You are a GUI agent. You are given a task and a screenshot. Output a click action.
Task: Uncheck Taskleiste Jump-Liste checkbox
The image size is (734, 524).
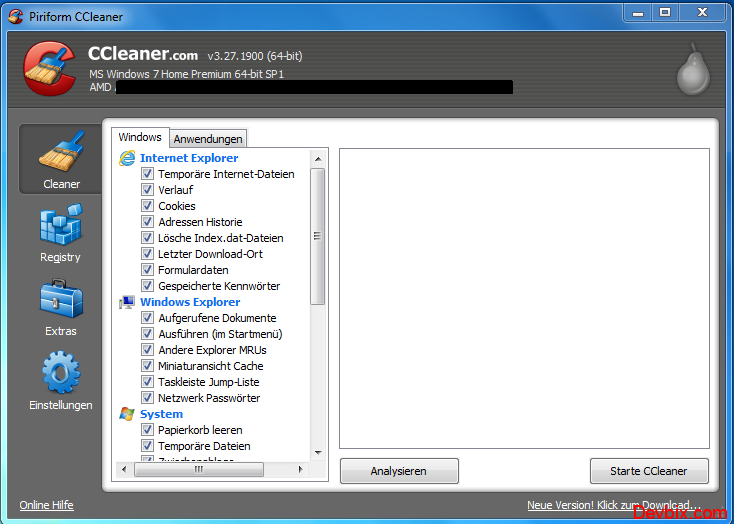click(x=147, y=382)
